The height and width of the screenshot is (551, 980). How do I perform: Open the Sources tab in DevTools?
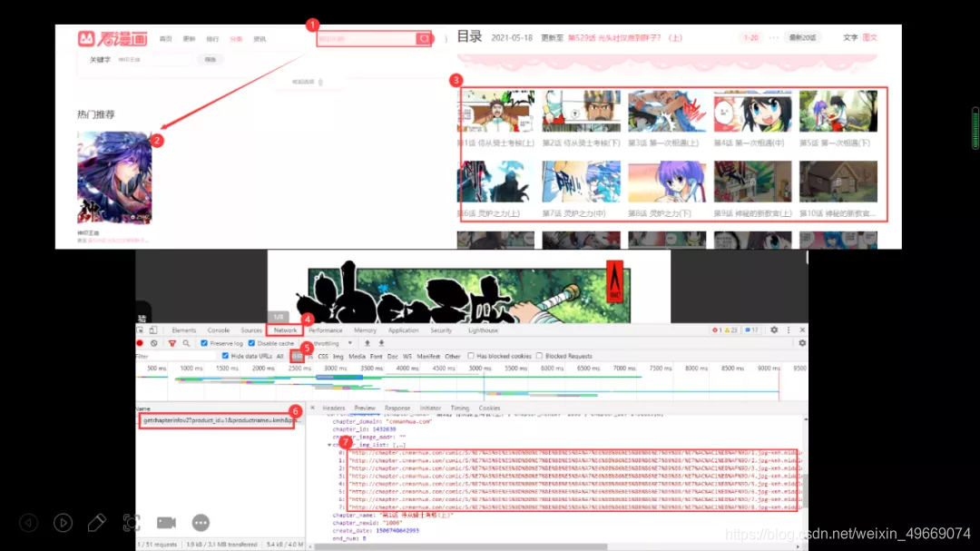251,330
